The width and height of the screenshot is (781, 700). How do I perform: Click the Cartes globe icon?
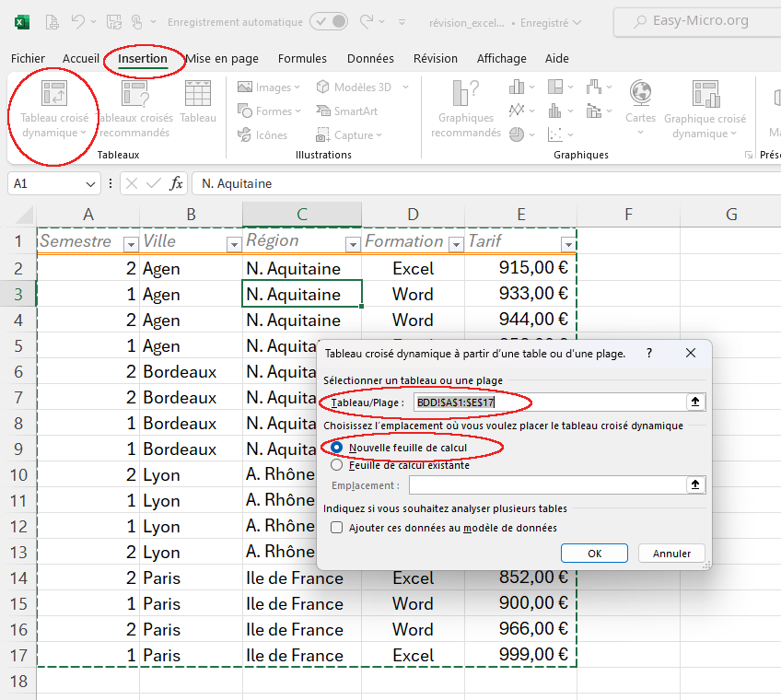click(x=640, y=93)
